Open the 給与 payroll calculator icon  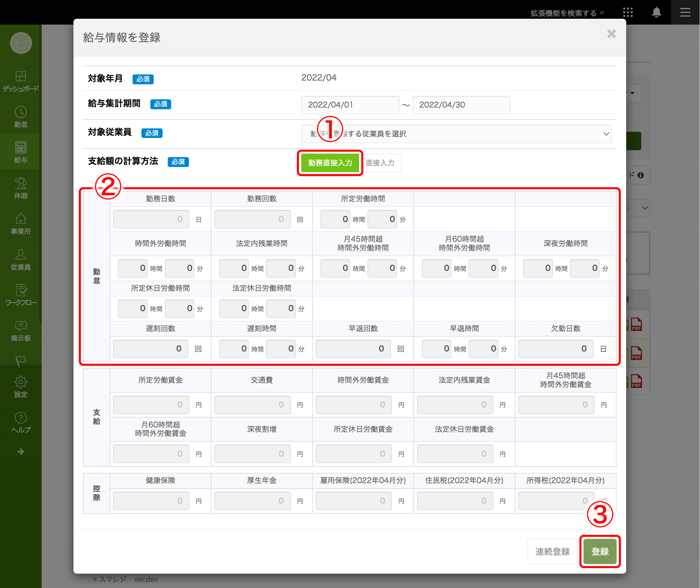click(21, 148)
